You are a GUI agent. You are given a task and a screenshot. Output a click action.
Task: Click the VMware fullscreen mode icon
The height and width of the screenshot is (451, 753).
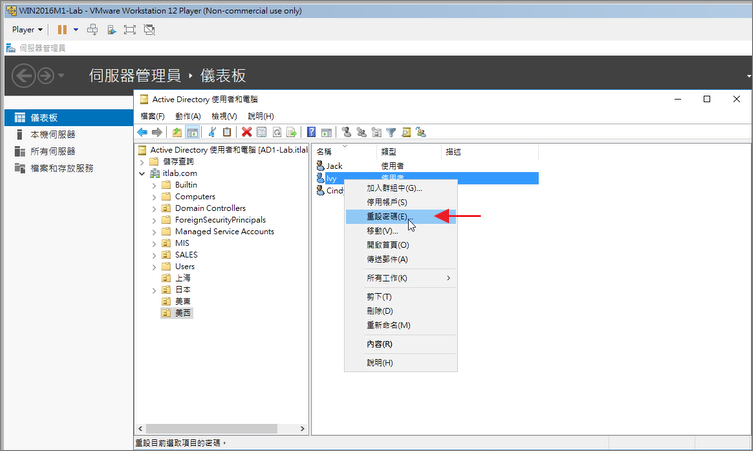pos(130,30)
